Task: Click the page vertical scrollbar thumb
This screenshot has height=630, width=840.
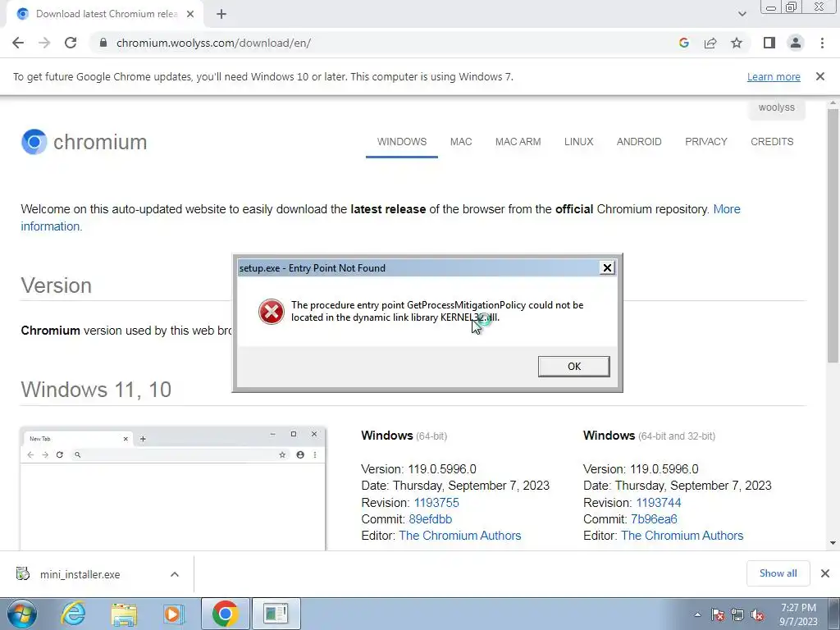Action: point(833,235)
